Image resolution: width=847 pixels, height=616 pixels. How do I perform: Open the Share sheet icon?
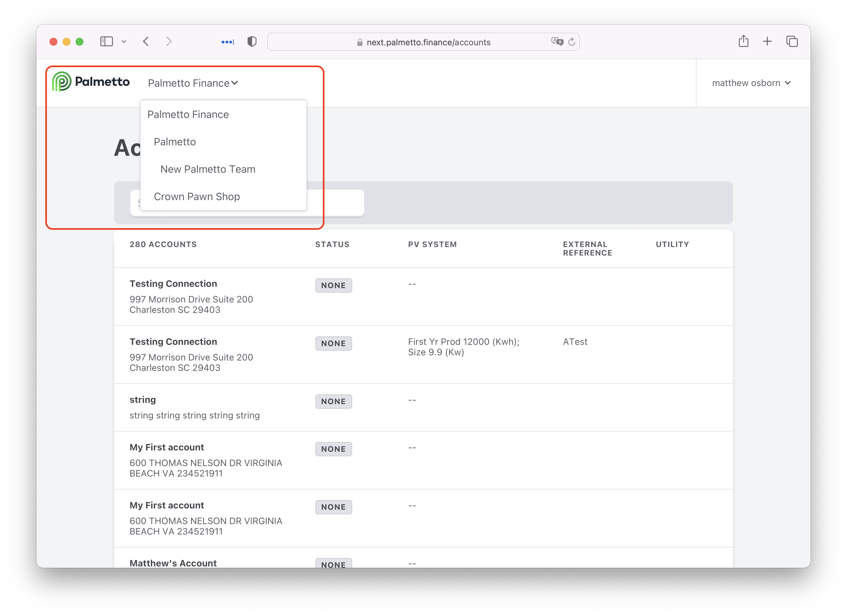point(743,41)
